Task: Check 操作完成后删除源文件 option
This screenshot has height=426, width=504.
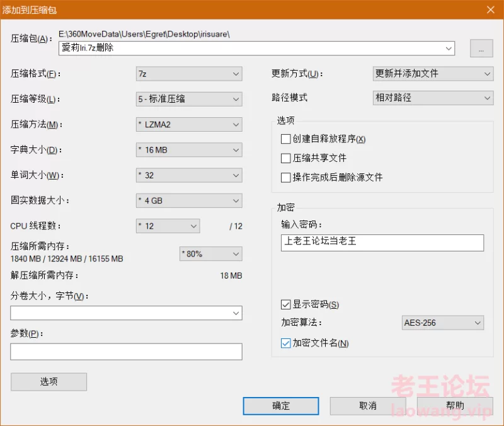Action: coord(286,178)
